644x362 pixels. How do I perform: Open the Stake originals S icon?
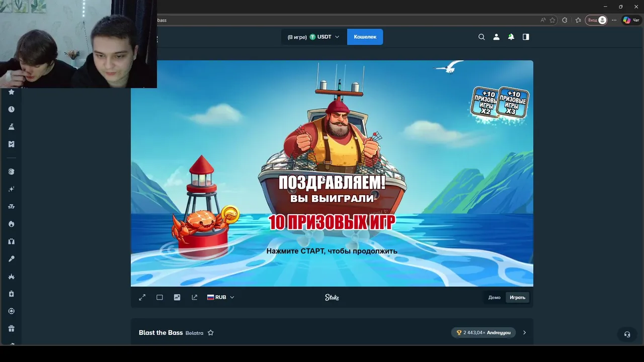11,171
